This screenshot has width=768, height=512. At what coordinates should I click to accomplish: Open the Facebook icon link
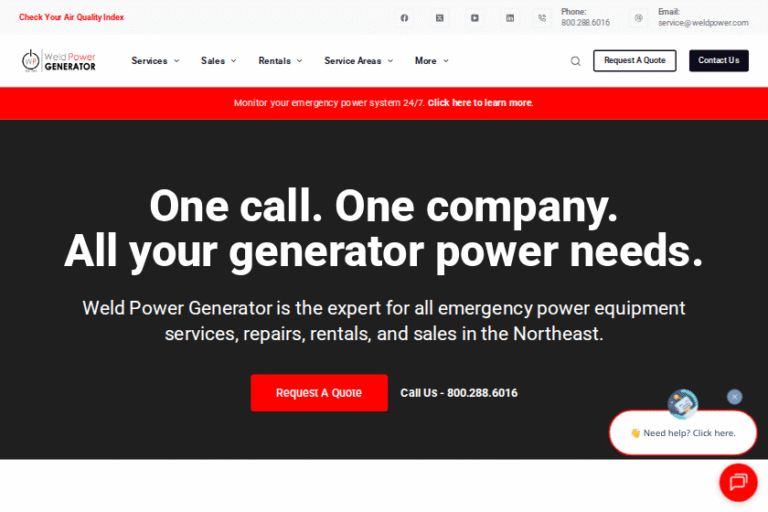(x=404, y=18)
